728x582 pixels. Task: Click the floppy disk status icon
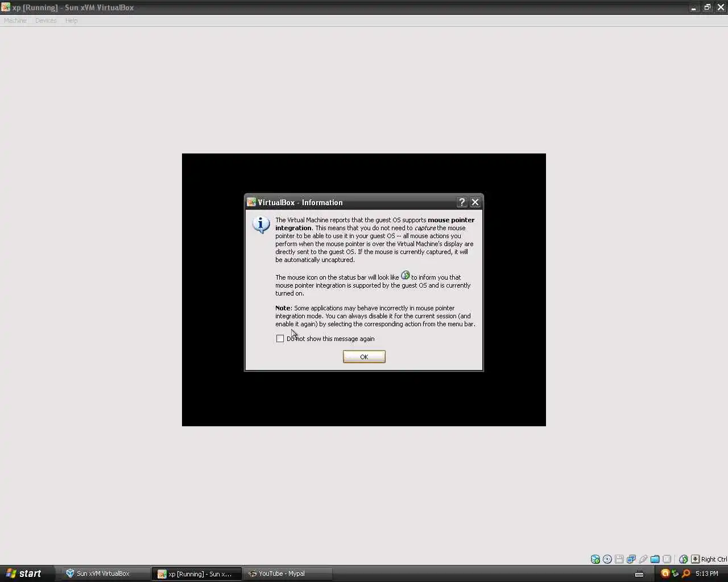619,559
